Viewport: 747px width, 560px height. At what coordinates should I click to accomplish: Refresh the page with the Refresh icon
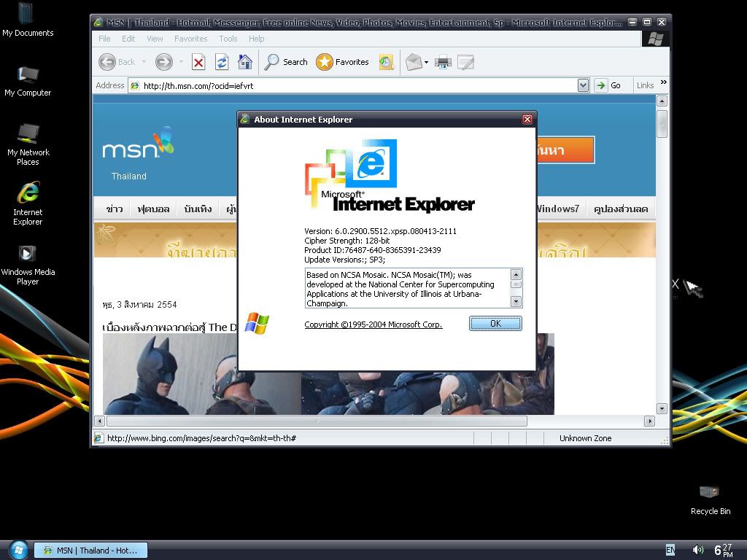click(x=222, y=62)
